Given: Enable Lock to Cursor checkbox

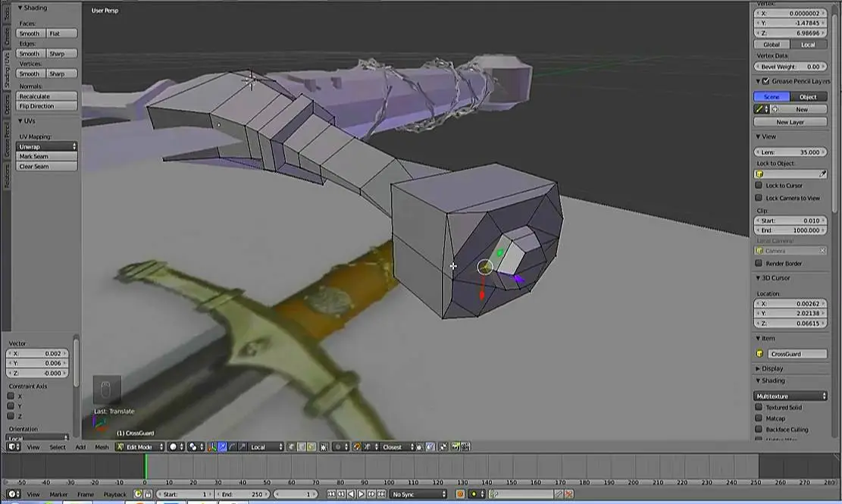Looking at the screenshot, I should (x=759, y=186).
